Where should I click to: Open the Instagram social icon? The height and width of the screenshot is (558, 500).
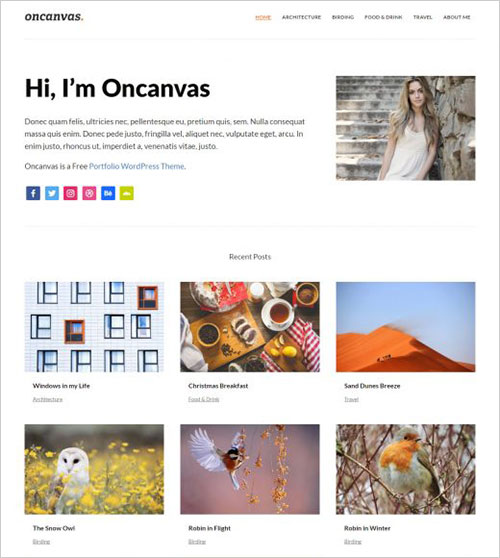pyautogui.click(x=70, y=193)
